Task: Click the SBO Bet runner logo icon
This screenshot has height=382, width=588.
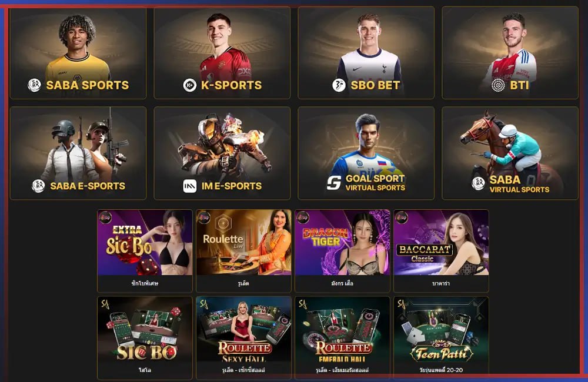Action: tap(339, 85)
